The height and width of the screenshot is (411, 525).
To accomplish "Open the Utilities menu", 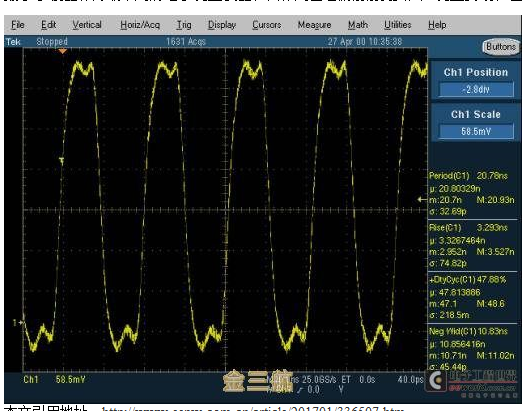I will (x=398, y=25).
